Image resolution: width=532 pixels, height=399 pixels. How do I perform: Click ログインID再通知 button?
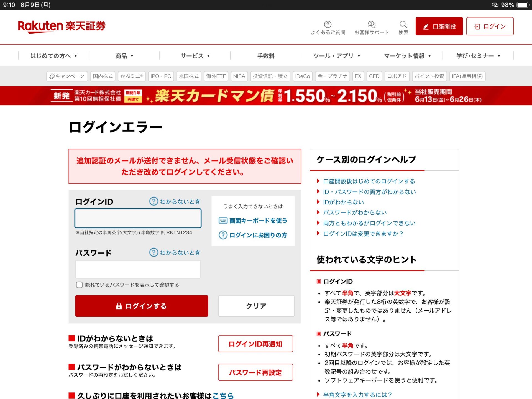pos(255,344)
